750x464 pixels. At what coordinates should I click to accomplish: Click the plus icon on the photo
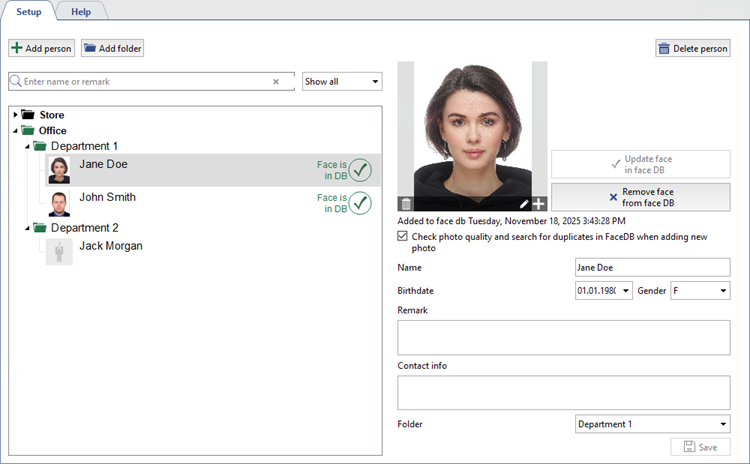click(539, 204)
